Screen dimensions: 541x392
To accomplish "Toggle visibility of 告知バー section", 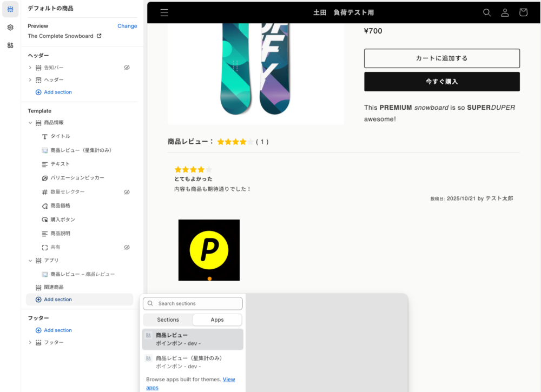I will pos(127,68).
